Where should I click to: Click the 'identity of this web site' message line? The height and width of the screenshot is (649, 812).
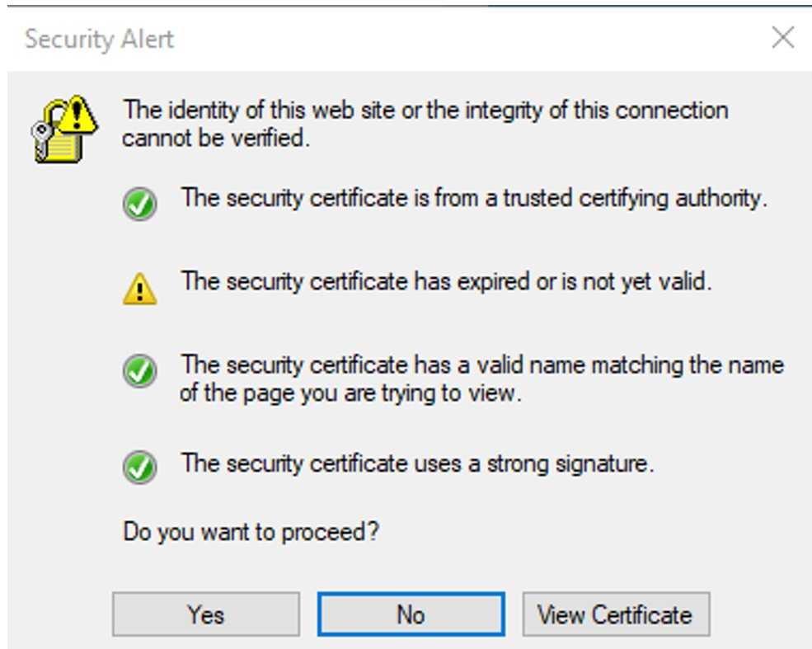425,111
